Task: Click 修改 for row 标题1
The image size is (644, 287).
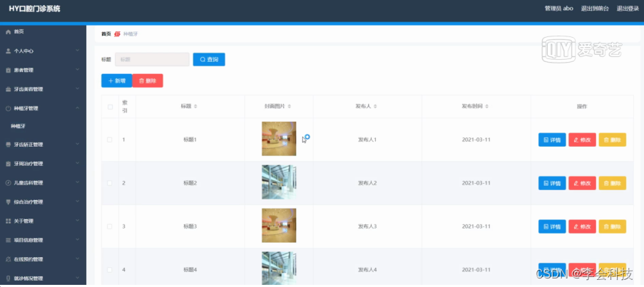Action: (582, 140)
